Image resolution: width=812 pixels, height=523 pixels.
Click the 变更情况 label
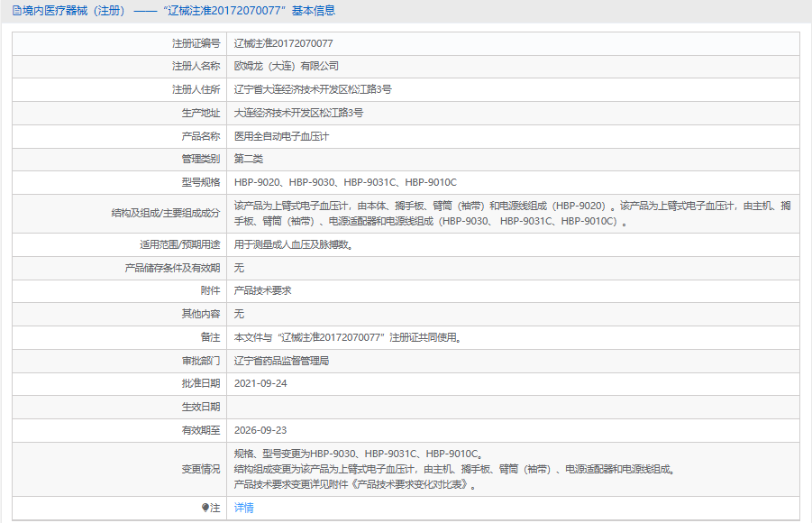coord(200,469)
